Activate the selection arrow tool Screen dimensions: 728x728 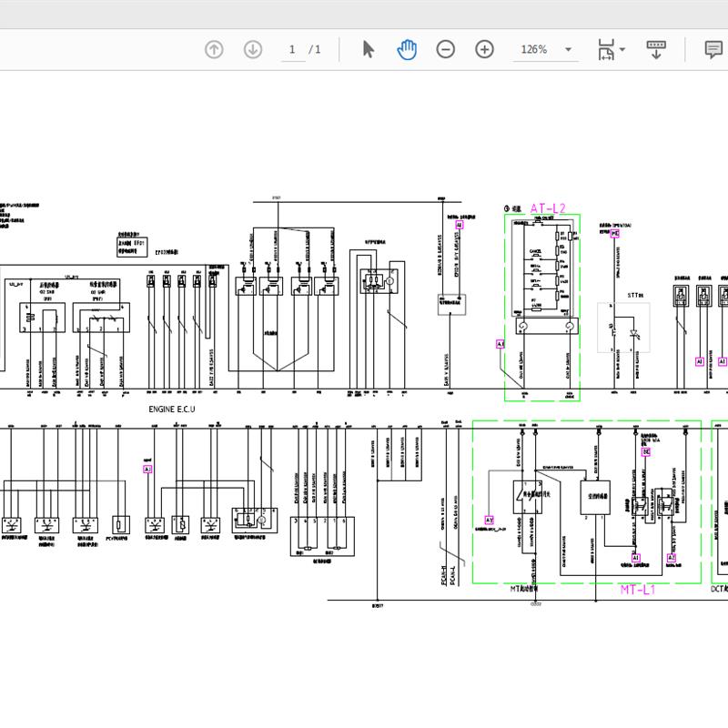pos(368,50)
